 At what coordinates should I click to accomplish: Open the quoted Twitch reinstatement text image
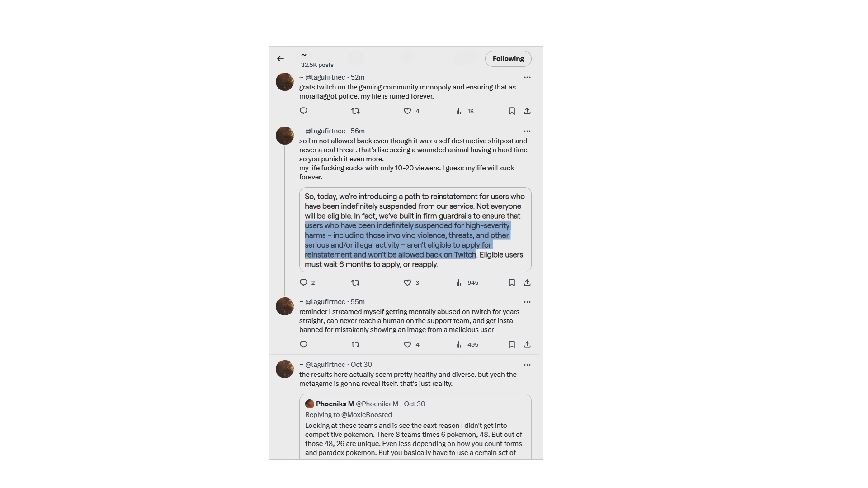[x=415, y=230]
